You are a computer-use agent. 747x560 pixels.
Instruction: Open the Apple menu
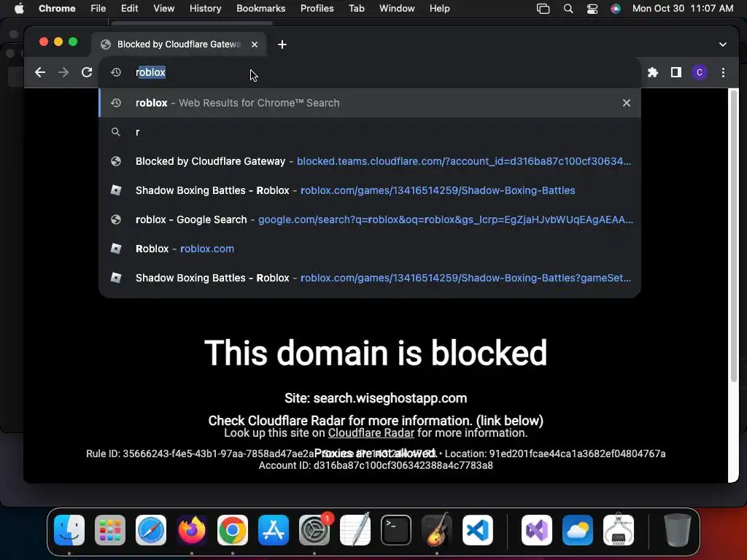pos(19,9)
